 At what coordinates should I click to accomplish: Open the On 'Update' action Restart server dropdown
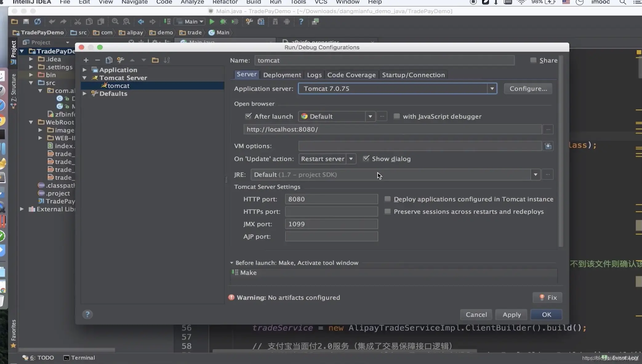point(351,159)
